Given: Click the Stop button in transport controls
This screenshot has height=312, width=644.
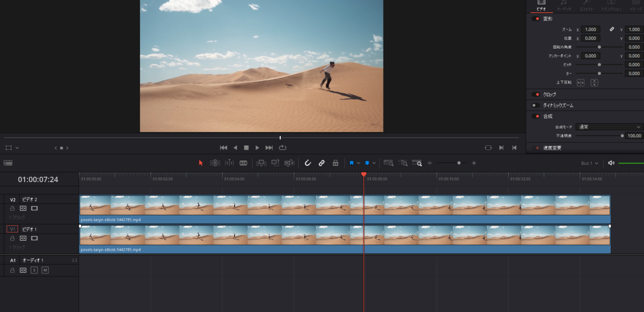Looking at the screenshot, I should click(x=246, y=147).
